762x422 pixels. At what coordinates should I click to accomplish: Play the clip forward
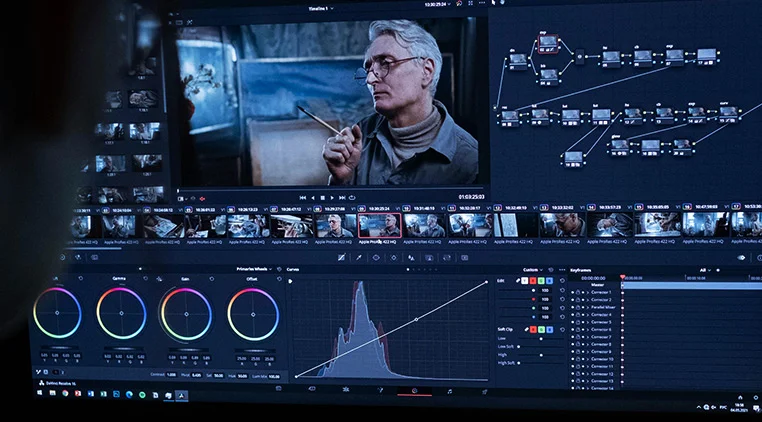332,197
